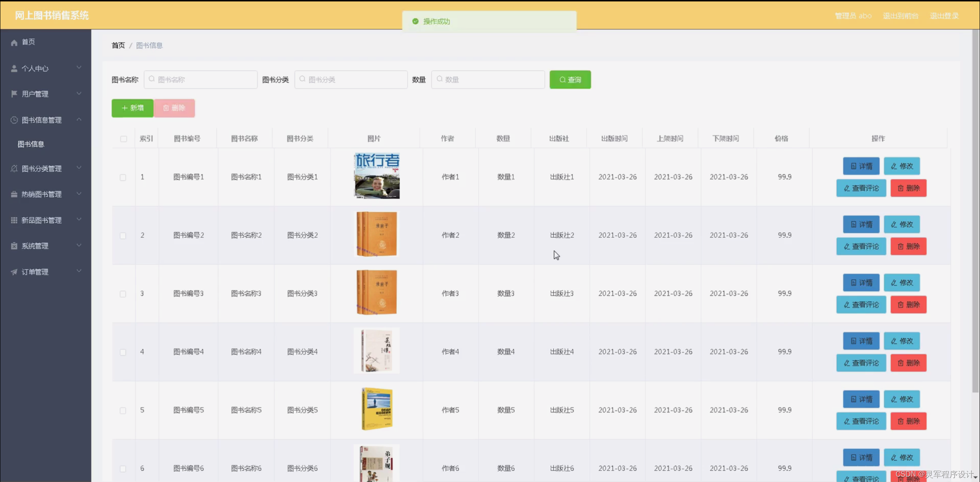Tick the checkbox for row 1
This screenshot has width=980, height=482.
click(x=123, y=177)
